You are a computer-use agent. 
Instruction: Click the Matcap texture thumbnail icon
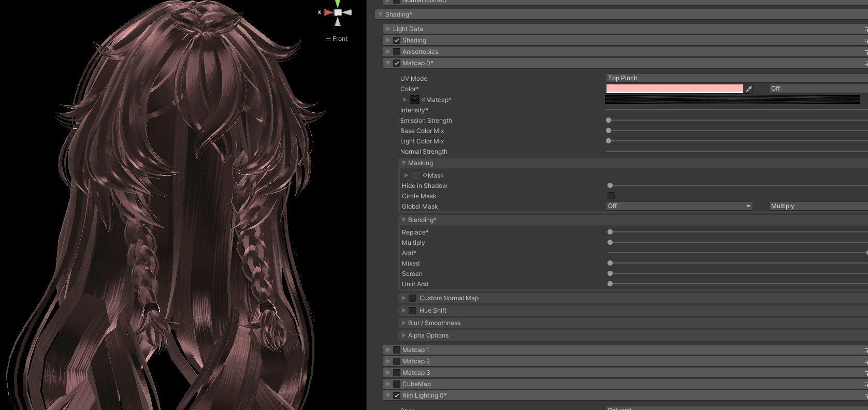coord(415,99)
